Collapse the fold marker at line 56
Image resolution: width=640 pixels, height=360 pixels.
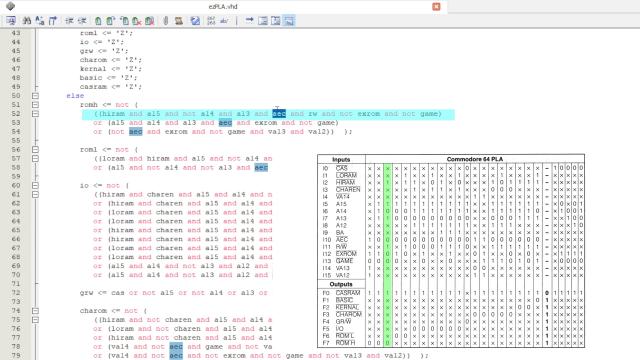(x=36, y=150)
